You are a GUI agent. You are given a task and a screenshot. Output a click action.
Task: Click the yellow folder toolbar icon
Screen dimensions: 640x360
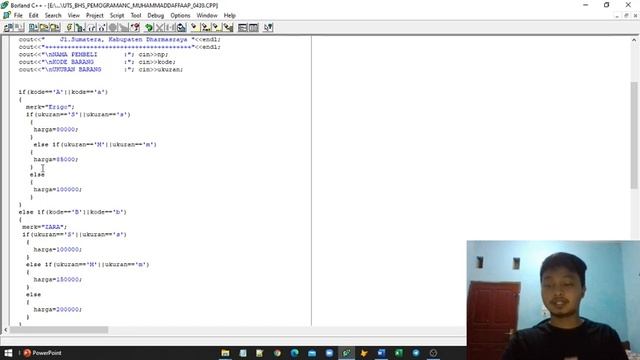(44, 27)
